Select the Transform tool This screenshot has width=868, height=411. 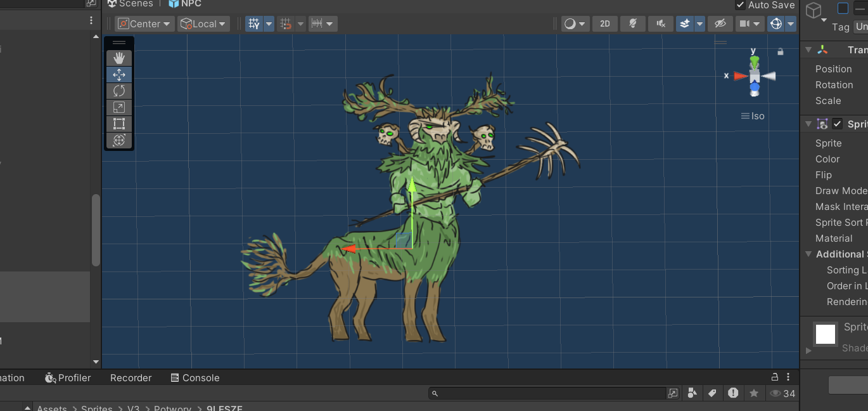tap(119, 140)
